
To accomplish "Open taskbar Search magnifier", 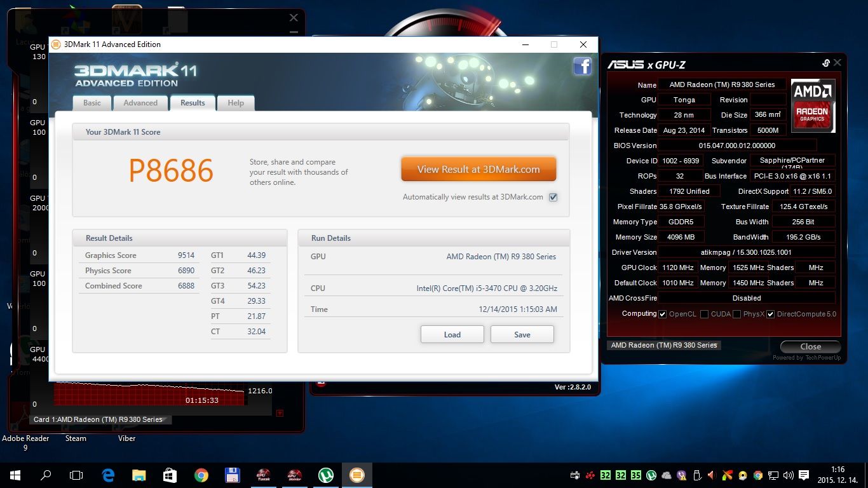I will pyautogui.click(x=46, y=475).
